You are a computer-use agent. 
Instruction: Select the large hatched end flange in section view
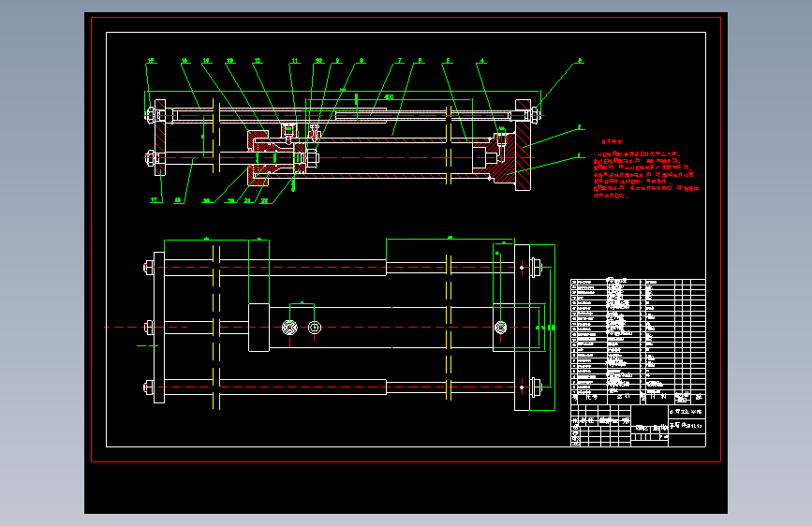click(523, 145)
